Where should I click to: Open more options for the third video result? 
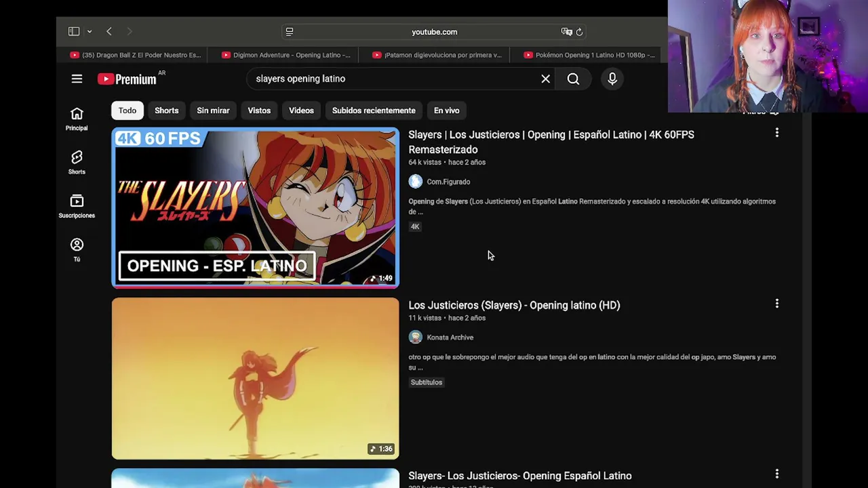(x=776, y=474)
